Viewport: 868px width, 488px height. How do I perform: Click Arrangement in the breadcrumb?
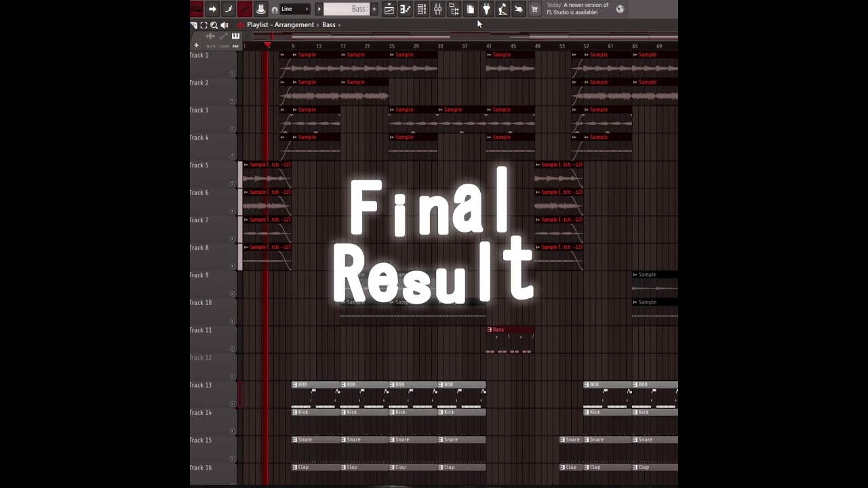coord(294,25)
